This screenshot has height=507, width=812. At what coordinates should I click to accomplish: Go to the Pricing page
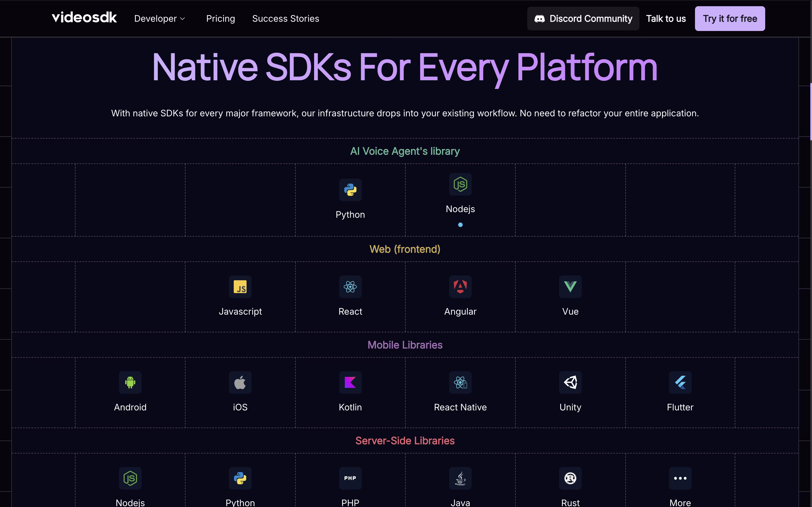[220, 19]
